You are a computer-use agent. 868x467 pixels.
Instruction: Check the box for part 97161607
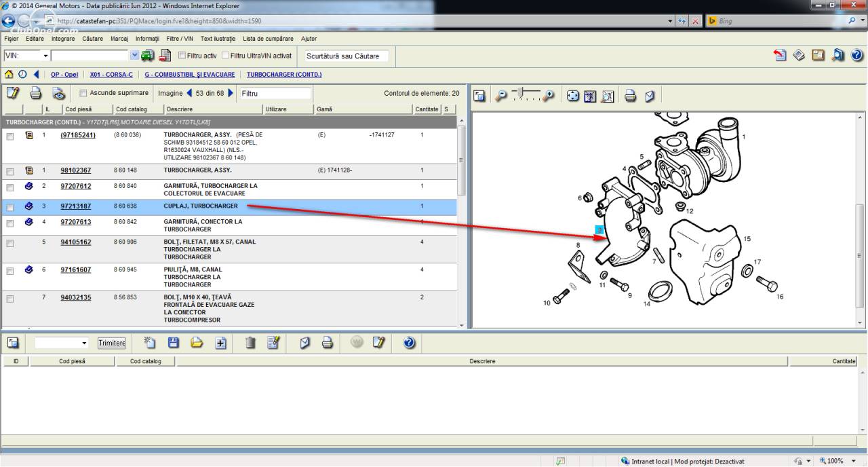[x=9, y=270]
